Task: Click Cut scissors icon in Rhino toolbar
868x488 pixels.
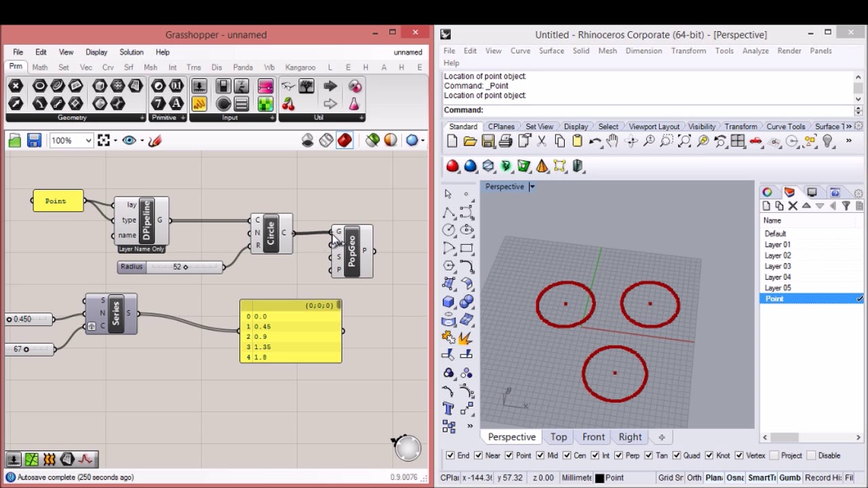Action: pyautogui.click(x=541, y=141)
